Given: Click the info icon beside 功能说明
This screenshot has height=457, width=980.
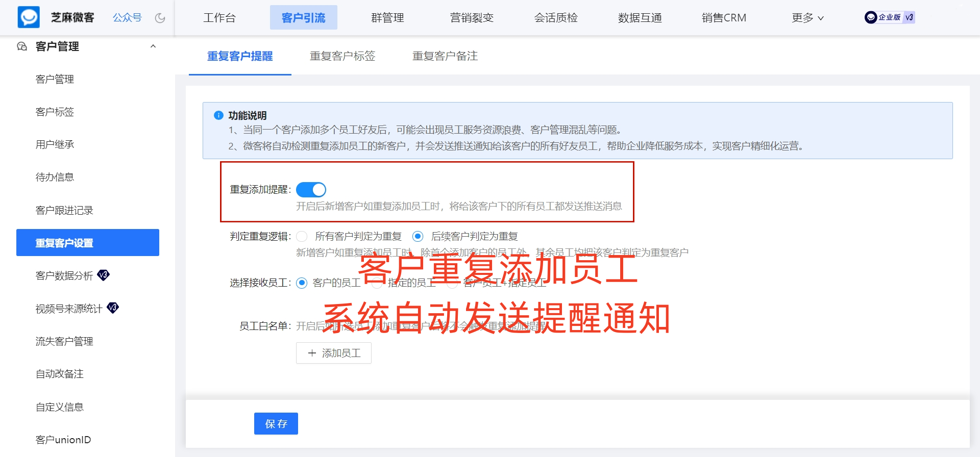Looking at the screenshot, I should click(x=218, y=115).
